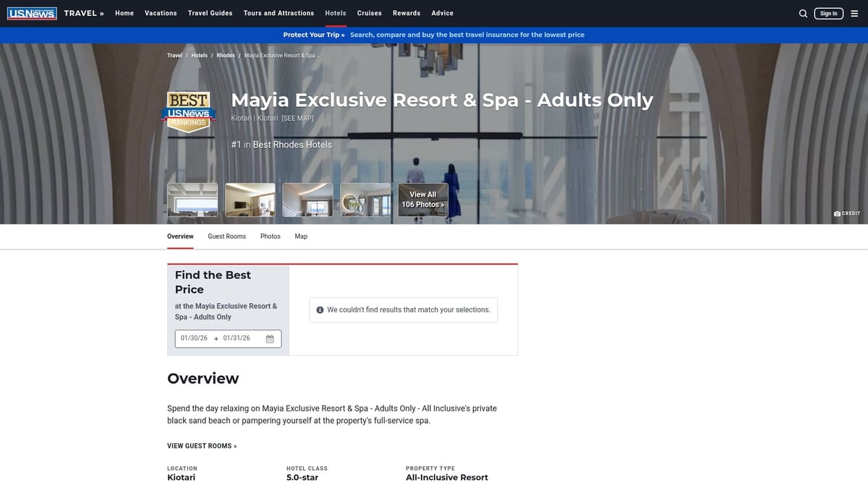The image size is (868, 488).
Task: Click View All 106 Photos
Action: click(422, 199)
